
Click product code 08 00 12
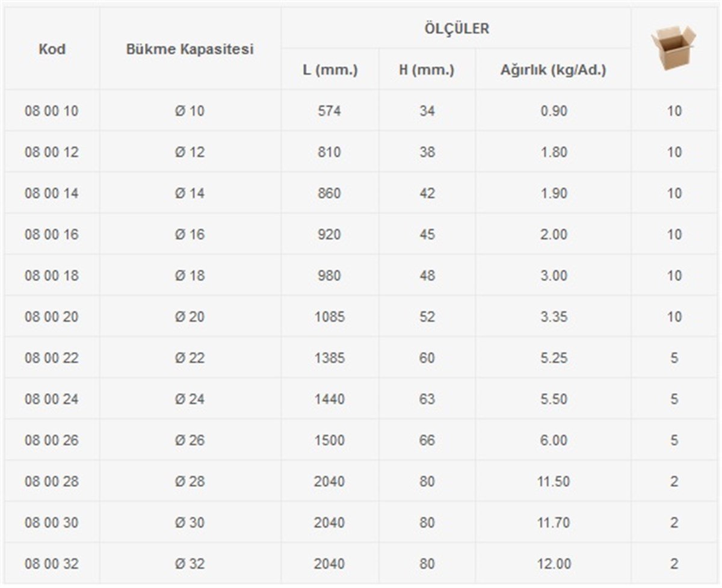[52, 152]
